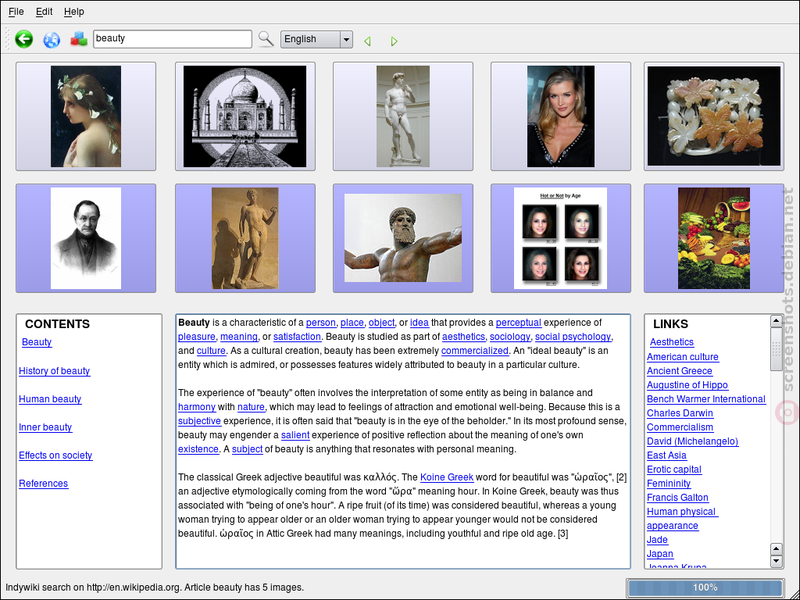This screenshot has height=600, width=800.
Task: Select the Taj Mahal drawing thumbnail
Action: click(245, 116)
